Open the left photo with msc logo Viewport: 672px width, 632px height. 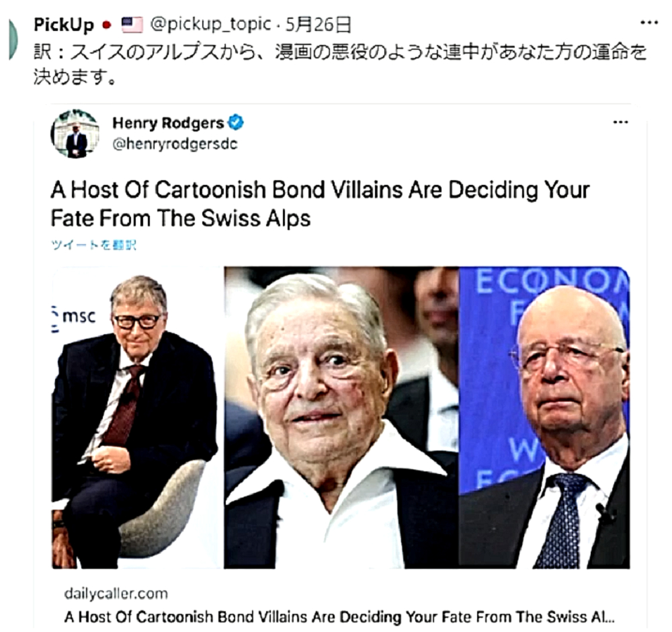(x=137, y=418)
